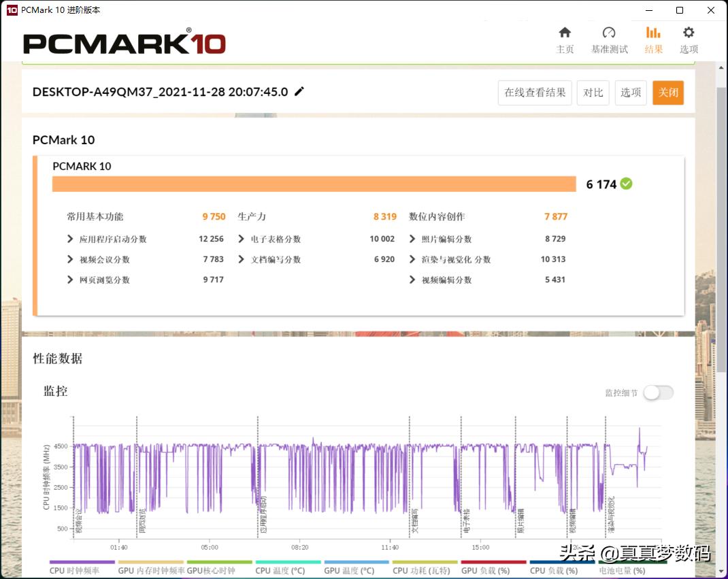The image size is (728, 579).
Task: Open the Options (选项) gear icon
Action: click(x=689, y=33)
